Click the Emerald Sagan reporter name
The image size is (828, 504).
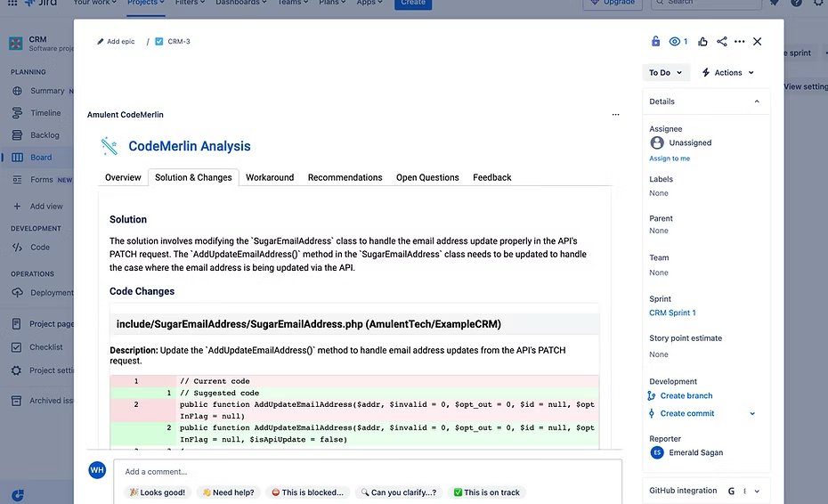click(696, 452)
